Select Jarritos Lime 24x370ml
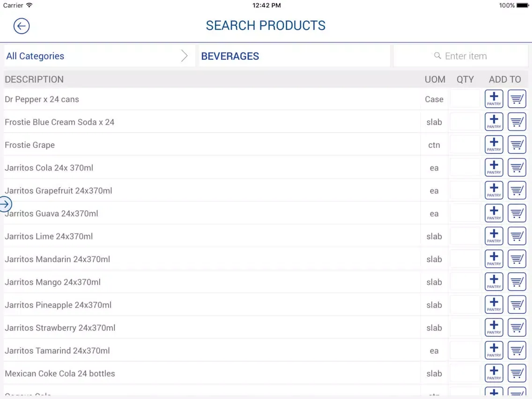This screenshot has width=532, height=399. [x=49, y=236]
